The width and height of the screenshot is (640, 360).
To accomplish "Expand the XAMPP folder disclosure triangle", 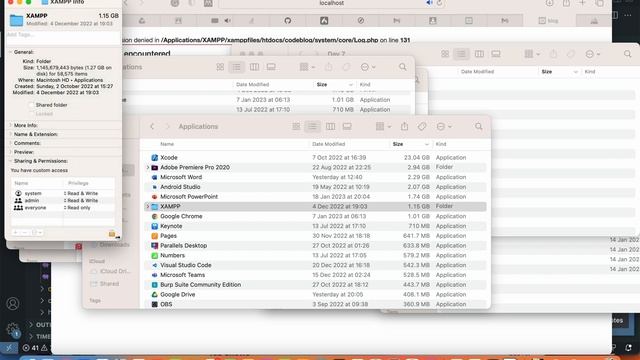I will coord(148,207).
